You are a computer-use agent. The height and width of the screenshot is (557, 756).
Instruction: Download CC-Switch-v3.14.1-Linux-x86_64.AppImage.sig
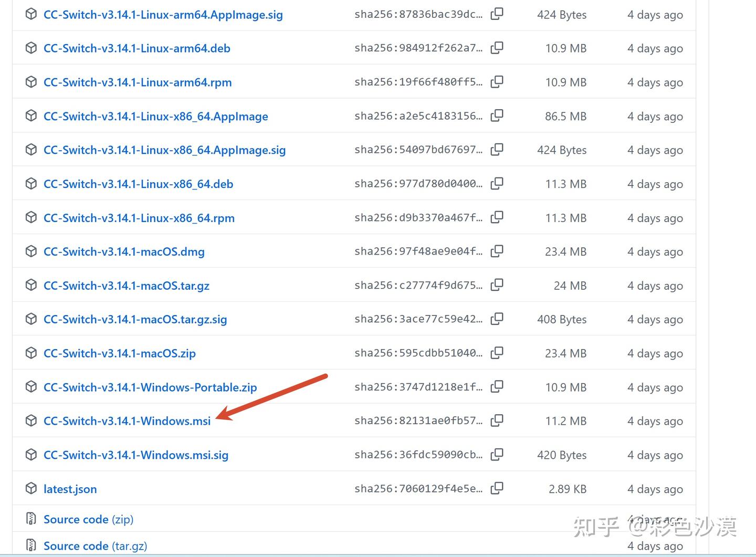pyautogui.click(x=165, y=150)
